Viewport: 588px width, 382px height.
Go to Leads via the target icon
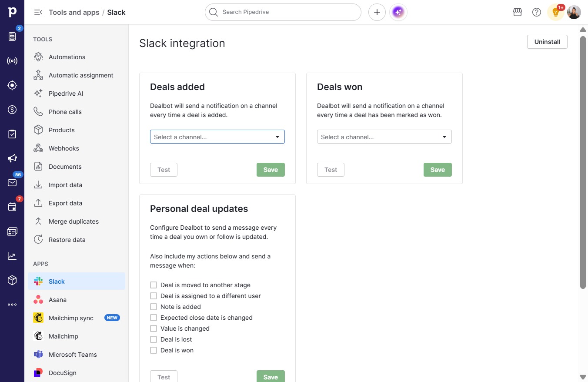tap(12, 85)
